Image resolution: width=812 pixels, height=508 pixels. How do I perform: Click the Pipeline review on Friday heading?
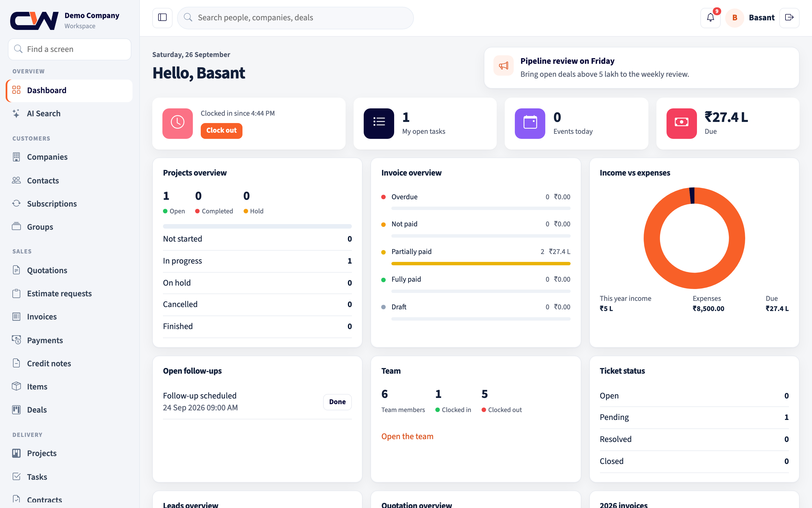click(567, 61)
